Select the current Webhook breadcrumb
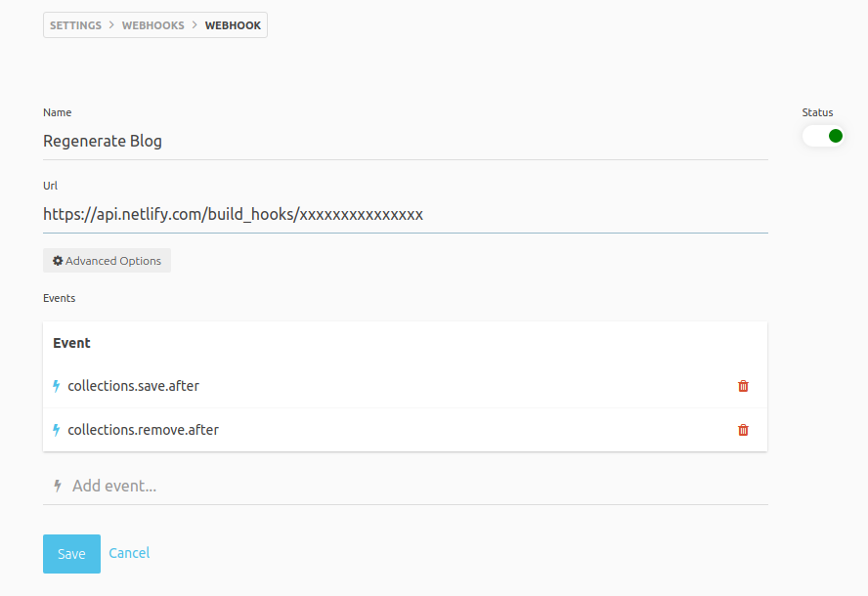 tap(233, 25)
